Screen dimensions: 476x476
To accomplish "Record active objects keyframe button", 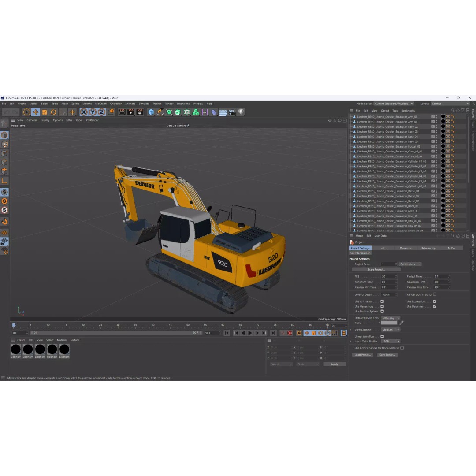I will [283, 333].
